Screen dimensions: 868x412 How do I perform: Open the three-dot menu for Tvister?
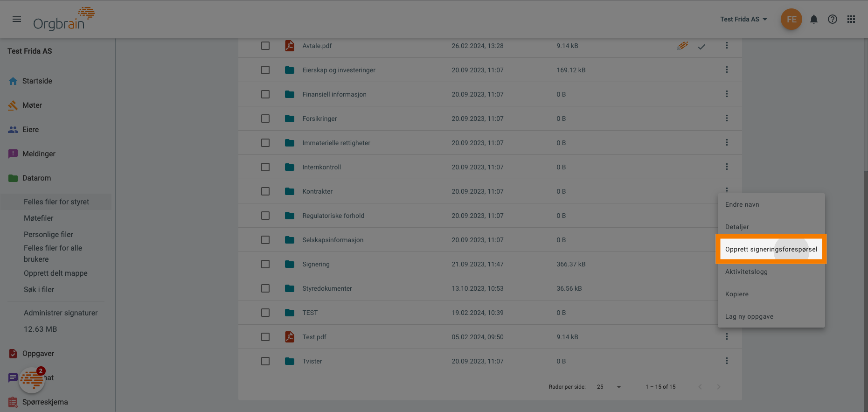(x=727, y=361)
